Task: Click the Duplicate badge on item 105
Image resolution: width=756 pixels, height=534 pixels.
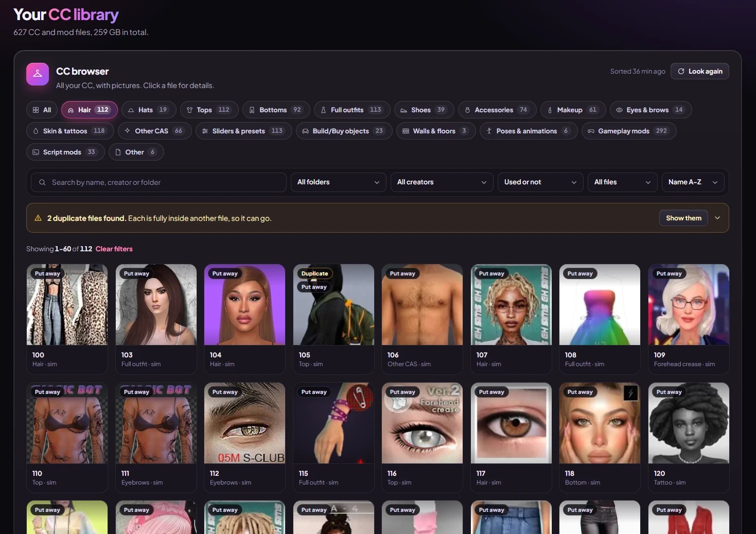Action: click(x=314, y=274)
